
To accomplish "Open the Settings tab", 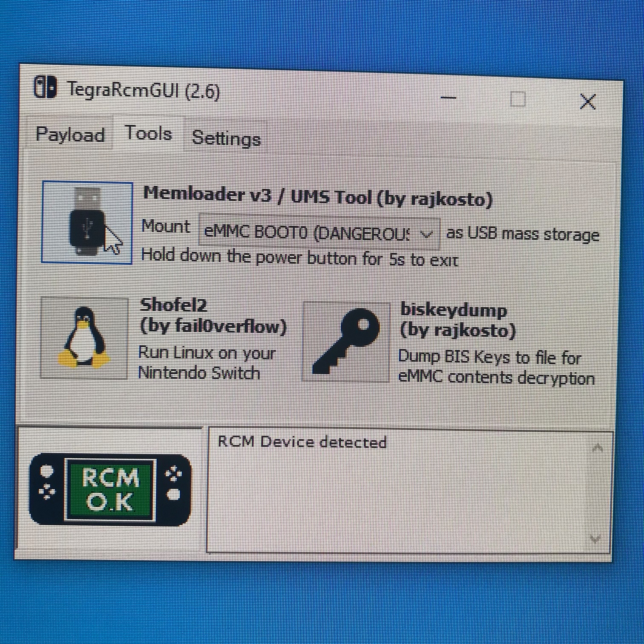I will (226, 138).
